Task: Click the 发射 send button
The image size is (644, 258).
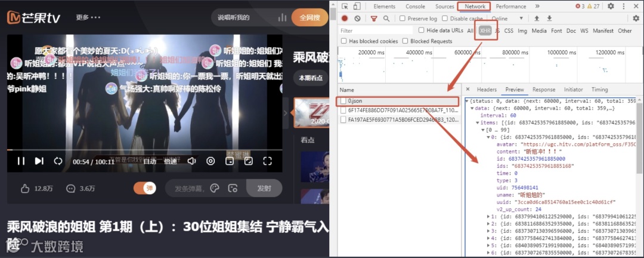Action: coord(264,189)
